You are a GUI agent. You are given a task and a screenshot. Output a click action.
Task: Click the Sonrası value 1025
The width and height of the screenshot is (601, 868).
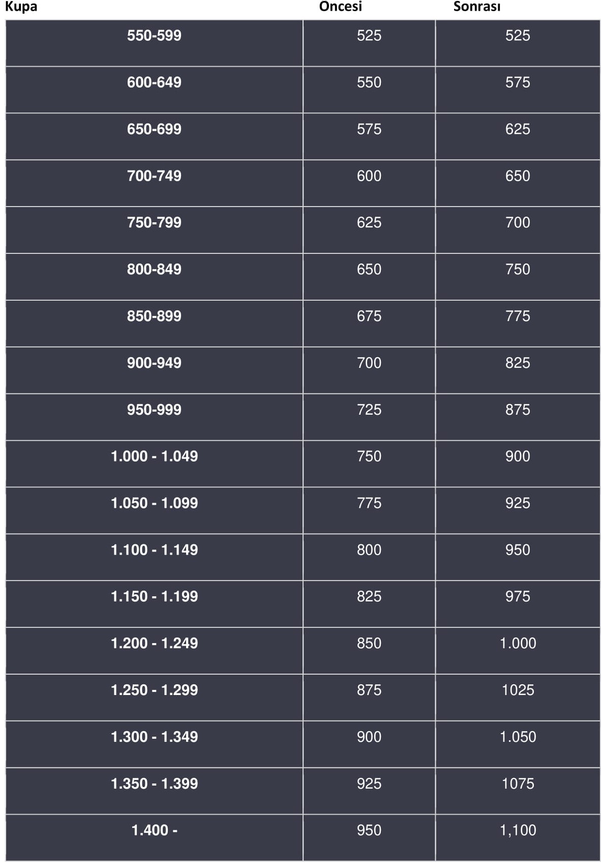click(518, 690)
